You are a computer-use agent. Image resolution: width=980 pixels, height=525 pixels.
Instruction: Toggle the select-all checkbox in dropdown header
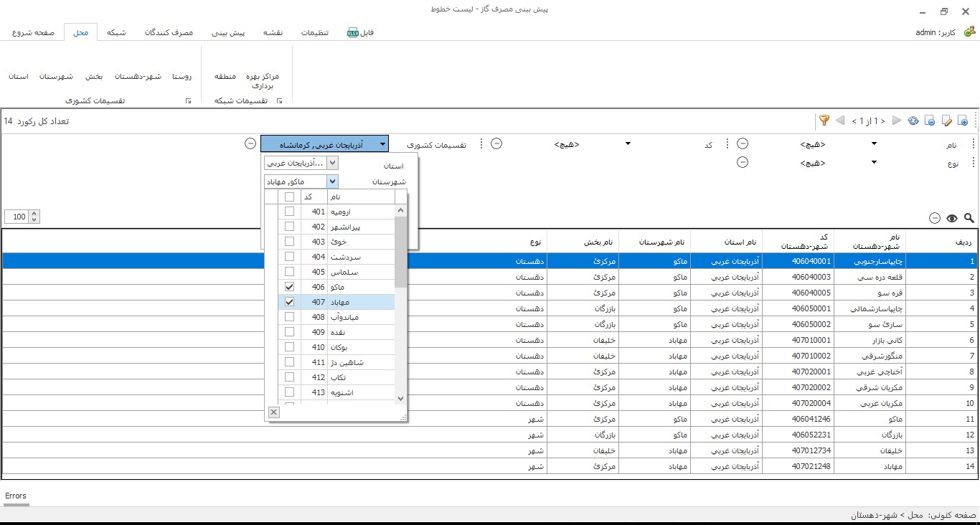click(289, 197)
